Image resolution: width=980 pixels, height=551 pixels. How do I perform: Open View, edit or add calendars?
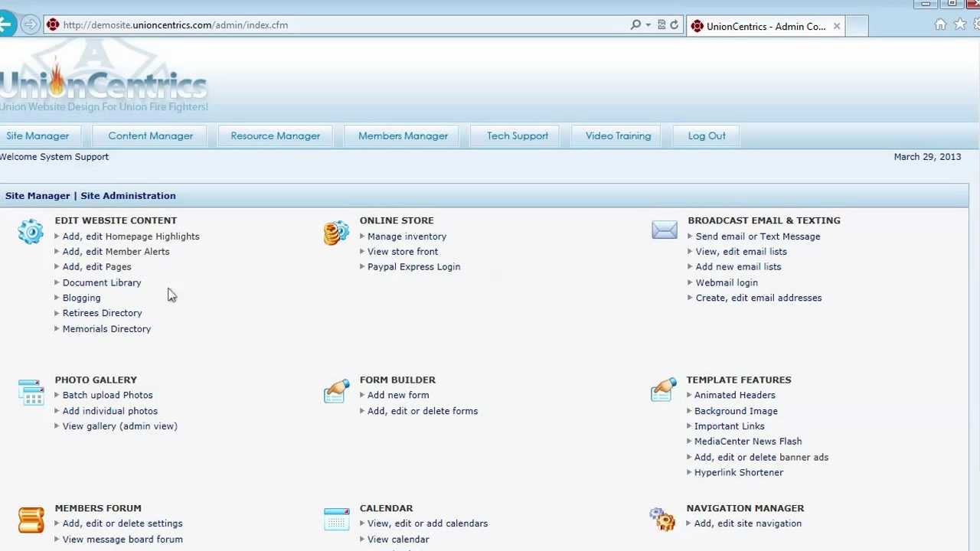(x=428, y=523)
